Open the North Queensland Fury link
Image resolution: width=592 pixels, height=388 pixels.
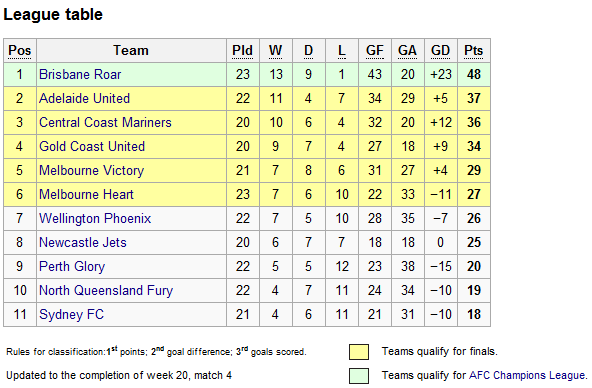pyautogui.click(x=106, y=291)
